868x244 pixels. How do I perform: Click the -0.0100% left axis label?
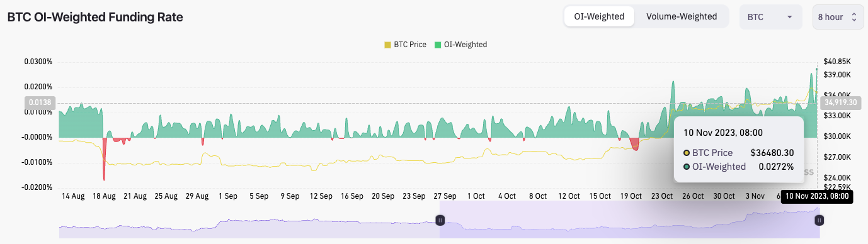tap(37, 162)
